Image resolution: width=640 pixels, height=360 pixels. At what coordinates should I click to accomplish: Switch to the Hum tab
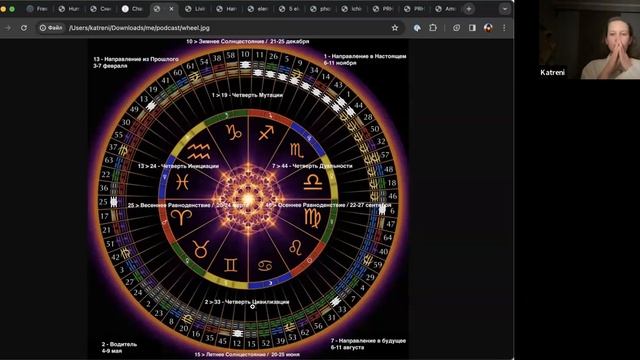click(x=69, y=9)
